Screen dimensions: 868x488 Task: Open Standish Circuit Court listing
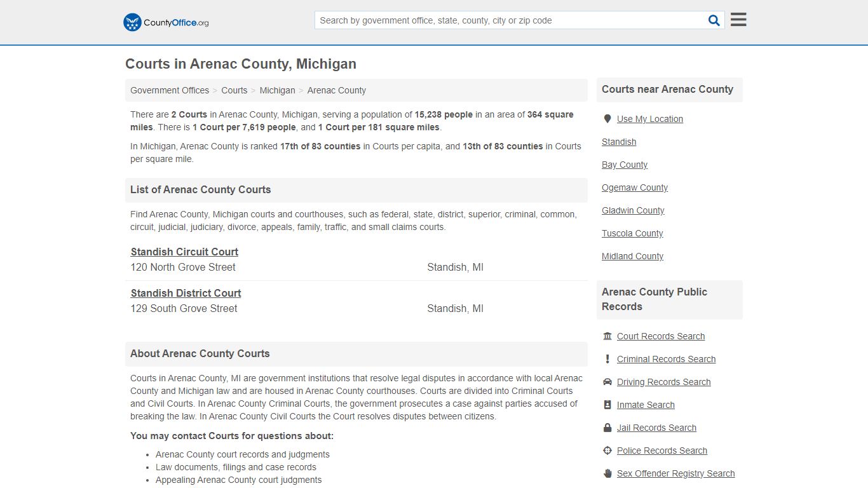coord(184,252)
